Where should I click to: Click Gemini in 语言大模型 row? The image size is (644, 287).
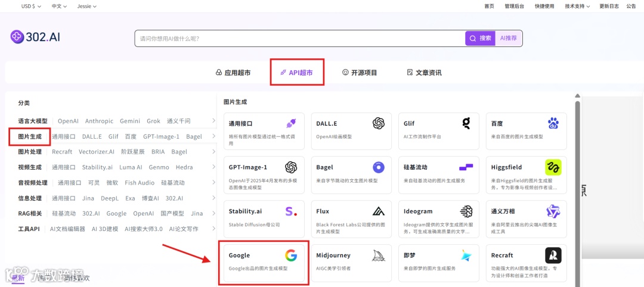(x=130, y=121)
